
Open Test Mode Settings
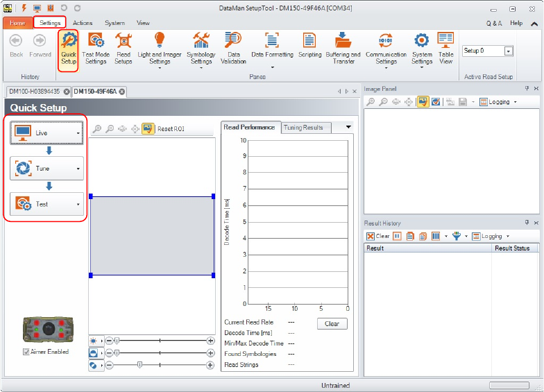(x=96, y=48)
